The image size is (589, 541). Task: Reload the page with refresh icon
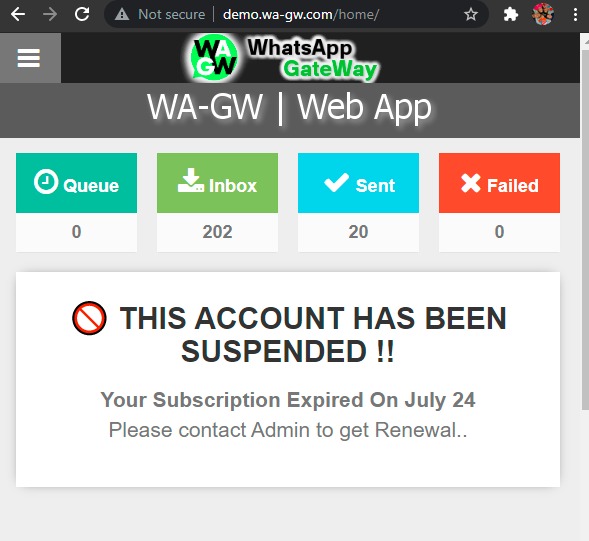point(82,15)
